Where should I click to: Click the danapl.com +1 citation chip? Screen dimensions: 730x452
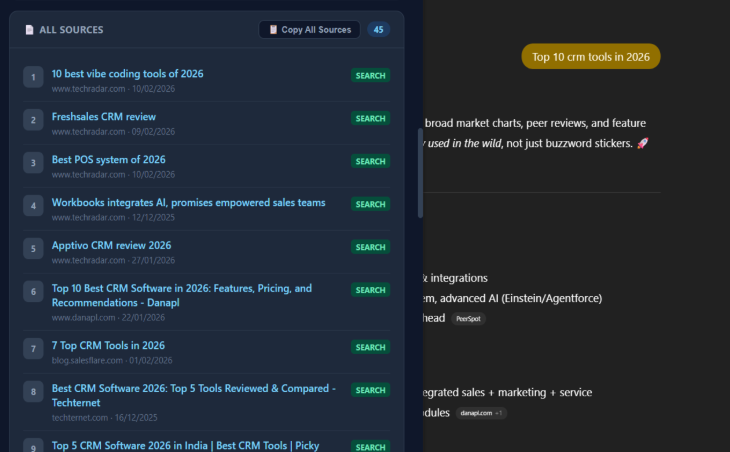pos(481,413)
